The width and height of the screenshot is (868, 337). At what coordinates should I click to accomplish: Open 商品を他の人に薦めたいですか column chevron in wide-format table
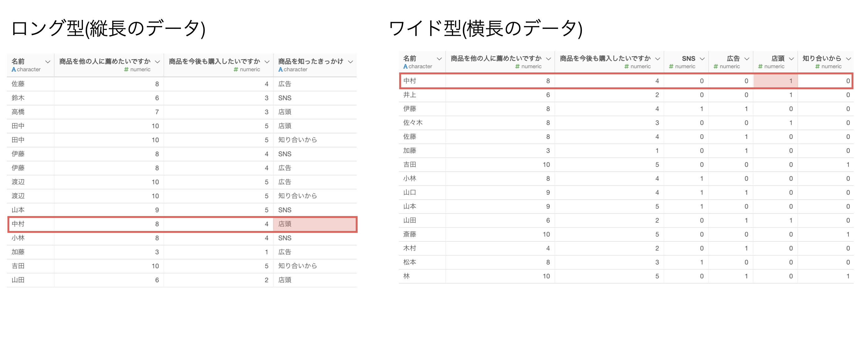tap(549, 59)
